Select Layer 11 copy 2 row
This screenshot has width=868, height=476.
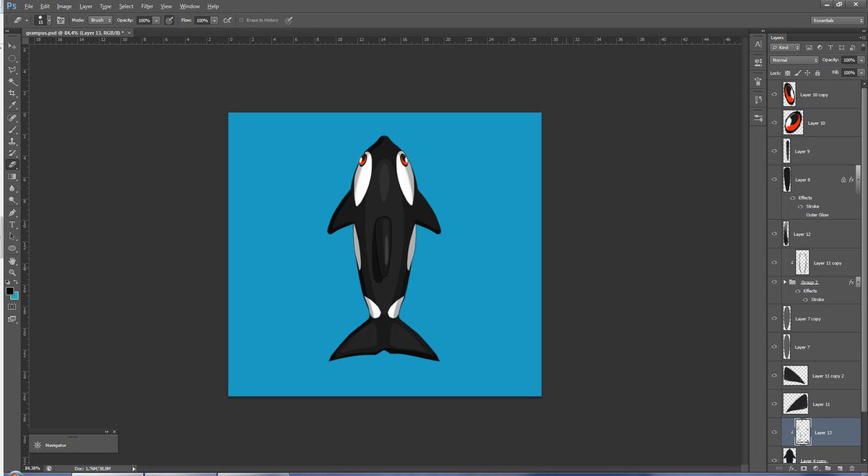(x=815, y=376)
